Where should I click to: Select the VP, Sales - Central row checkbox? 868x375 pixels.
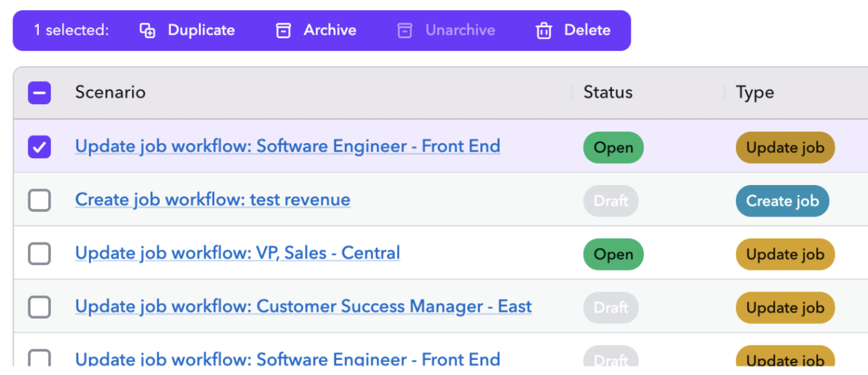point(39,254)
